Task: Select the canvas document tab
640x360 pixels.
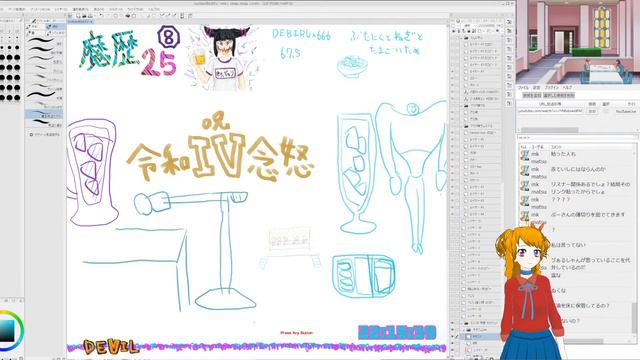Action: coord(80,21)
